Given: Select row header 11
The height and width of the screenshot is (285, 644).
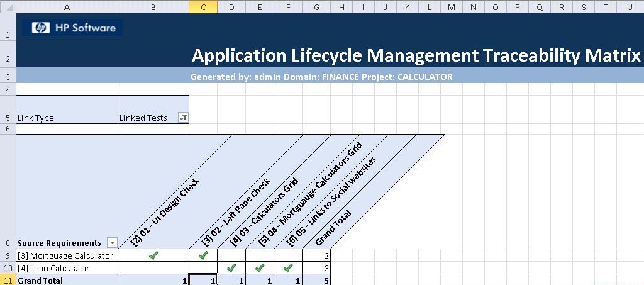Looking at the screenshot, I should 8,281.
